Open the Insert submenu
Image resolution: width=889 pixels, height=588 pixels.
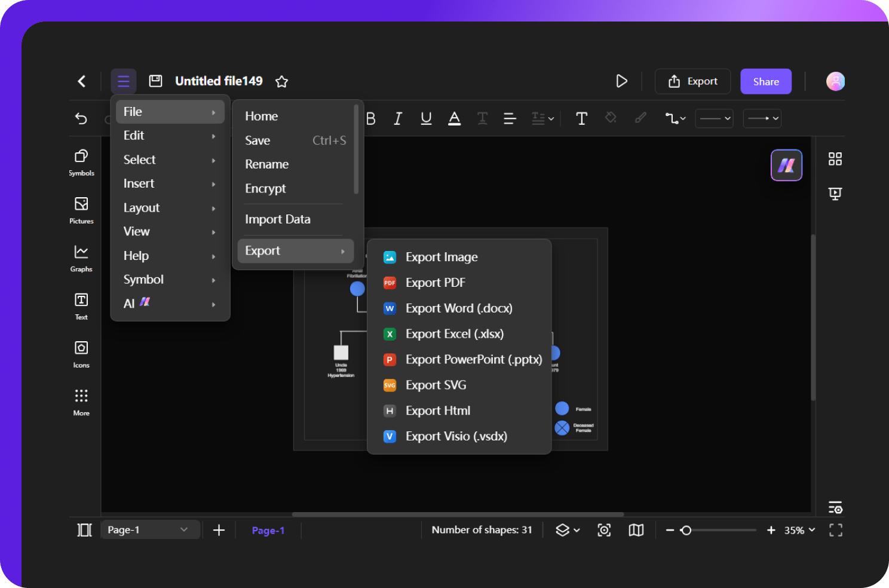[x=170, y=183]
